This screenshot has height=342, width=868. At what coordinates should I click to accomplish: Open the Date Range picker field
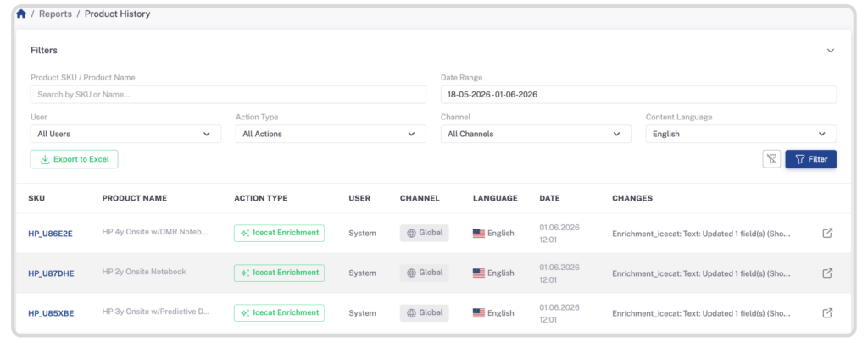639,95
